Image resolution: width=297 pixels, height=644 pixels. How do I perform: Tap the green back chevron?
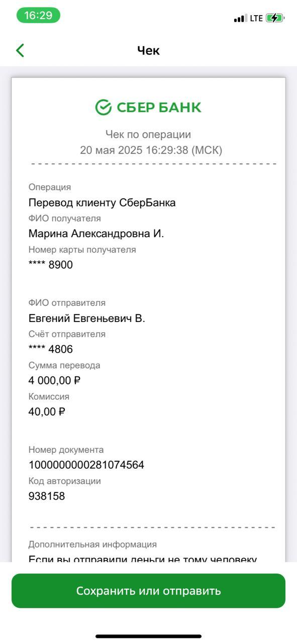(20, 50)
